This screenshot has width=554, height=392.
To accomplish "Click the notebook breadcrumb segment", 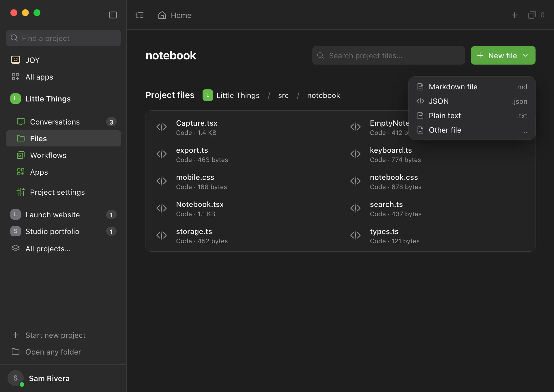I will click(x=323, y=95).
